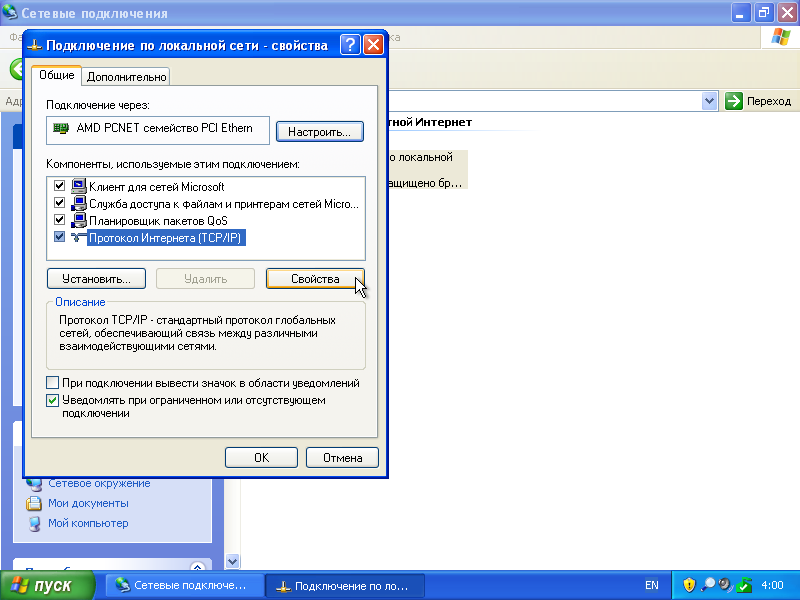Switch to Сетевые подключе... taskbar button
The width and height of the screenshot is (800, 600).
tap(184, 585)
